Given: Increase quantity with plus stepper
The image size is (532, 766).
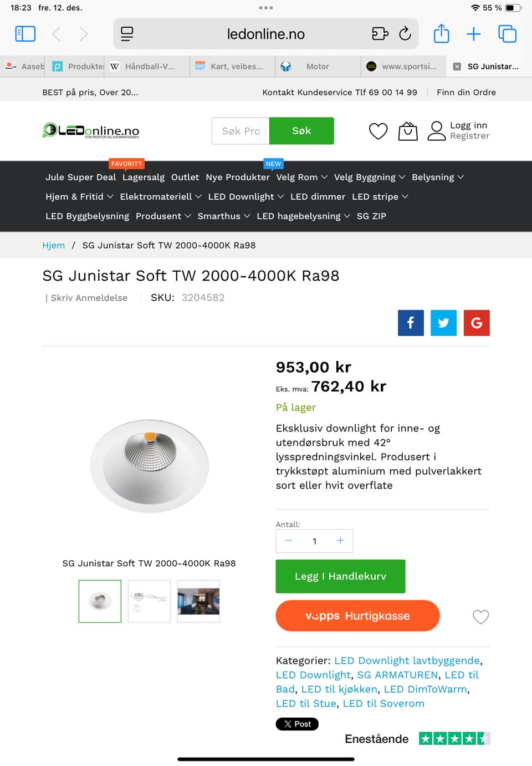Looking at the screenshot, I should tap(340, 540).
